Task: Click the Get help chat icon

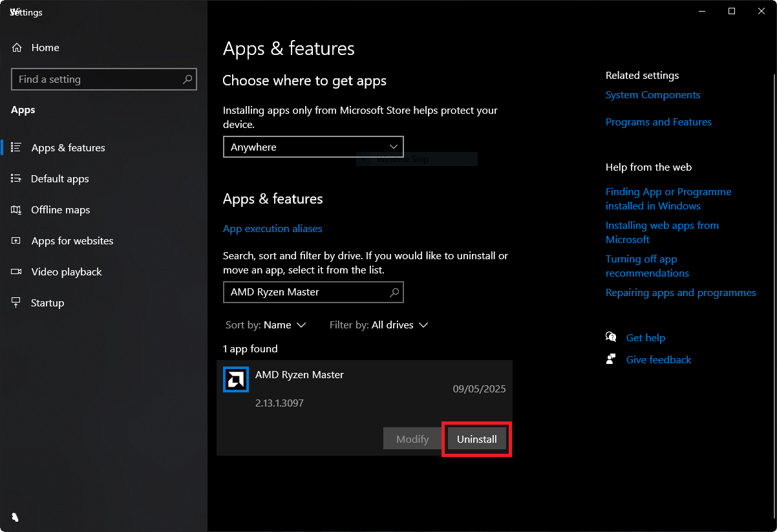Action: [611, 337]
